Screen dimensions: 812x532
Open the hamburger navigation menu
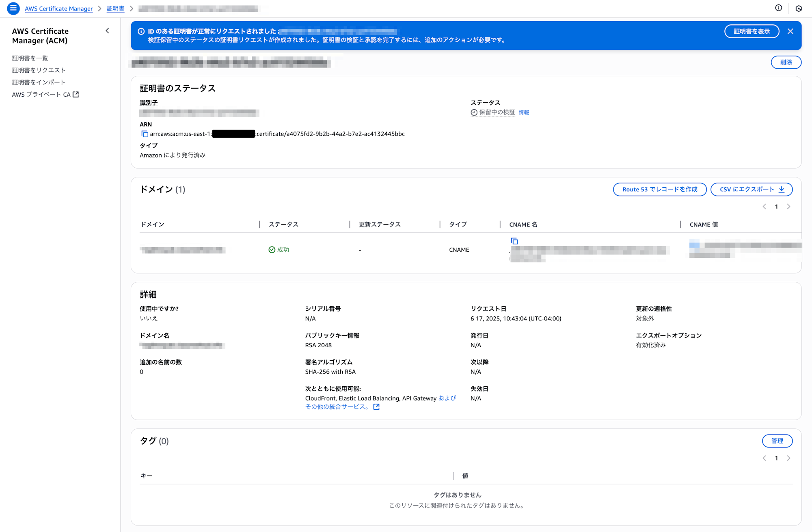13,8
